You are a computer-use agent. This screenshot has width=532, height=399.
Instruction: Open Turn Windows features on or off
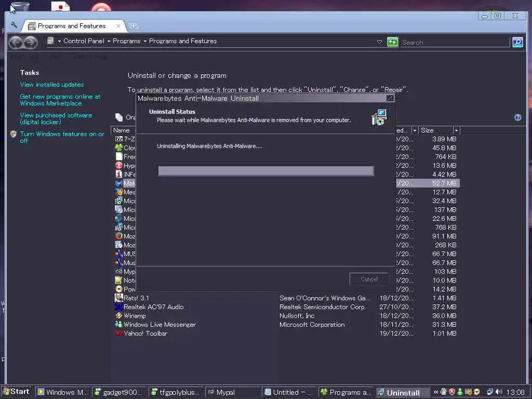pos(62,137)
